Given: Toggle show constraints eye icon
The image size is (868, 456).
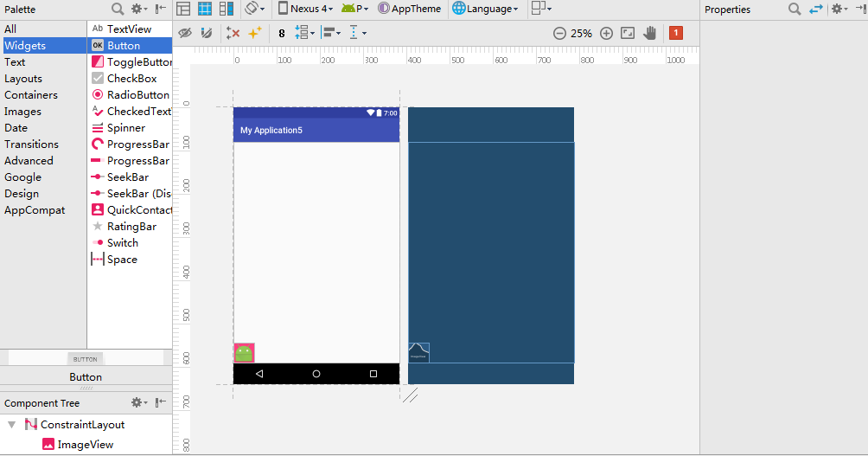Looking at the screenshot, I should coord(185,33).
